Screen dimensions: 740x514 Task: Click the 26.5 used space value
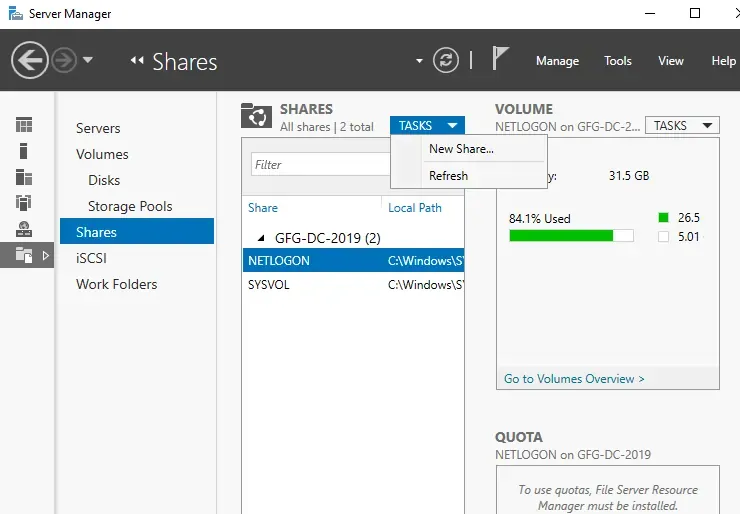click(689, 218)
